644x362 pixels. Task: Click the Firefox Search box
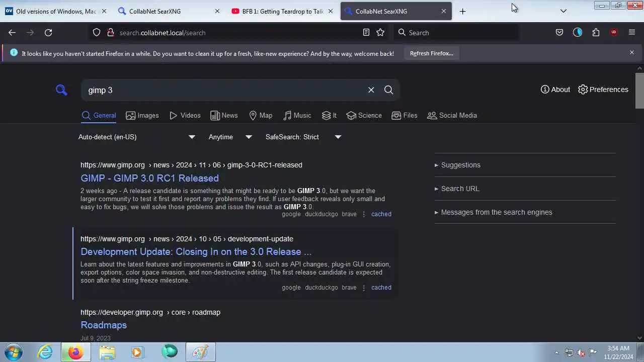(455, 33)
